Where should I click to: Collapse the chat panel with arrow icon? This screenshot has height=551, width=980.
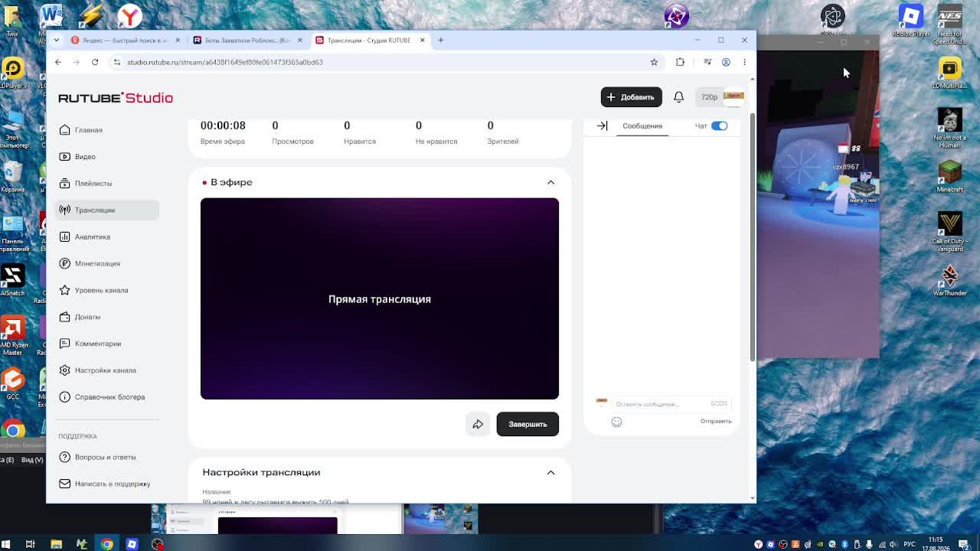coord(602,126)
